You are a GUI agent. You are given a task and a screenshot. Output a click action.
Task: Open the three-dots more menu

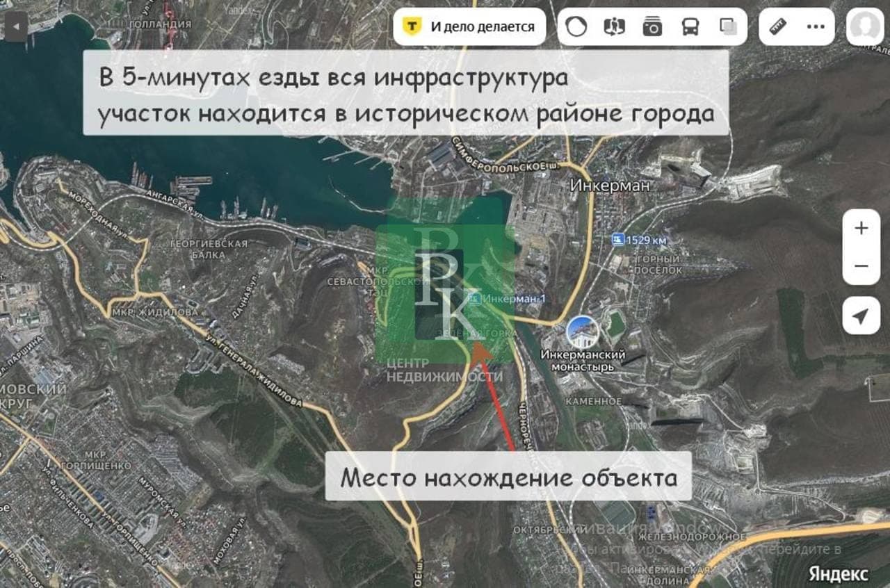(x=816, y=27)
